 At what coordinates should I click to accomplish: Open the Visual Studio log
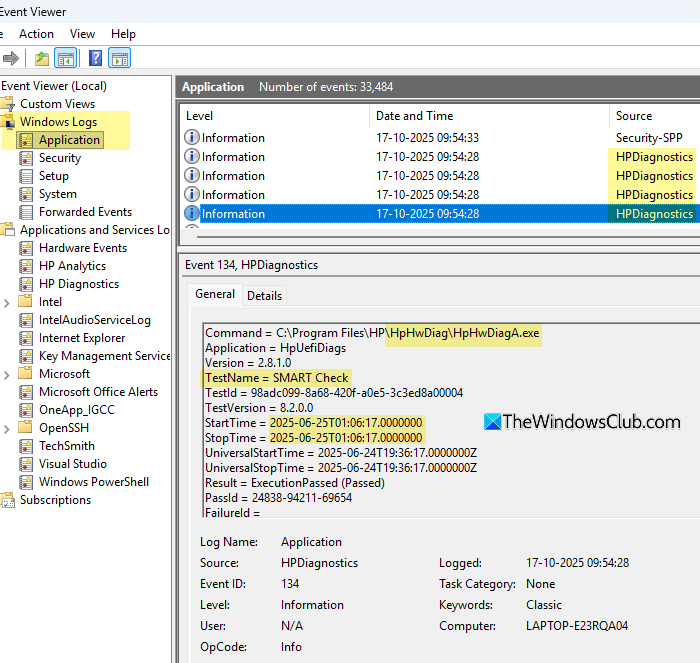(73, 464)
